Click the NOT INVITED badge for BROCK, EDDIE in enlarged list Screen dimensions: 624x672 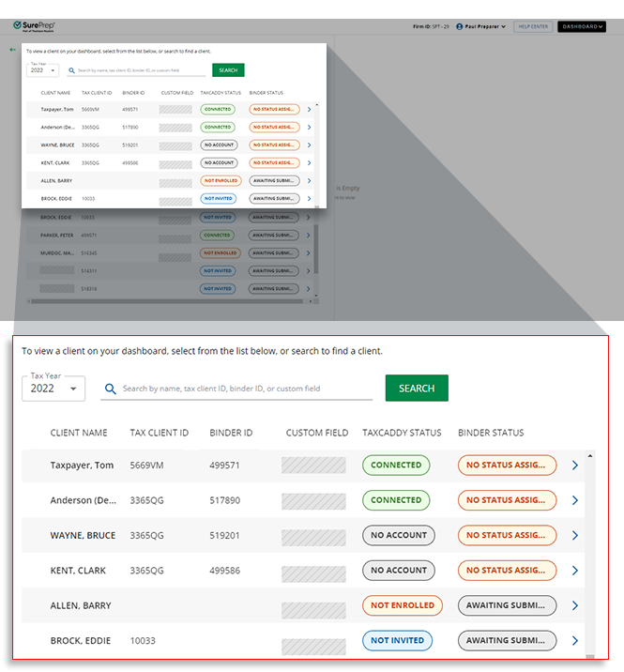398,641
